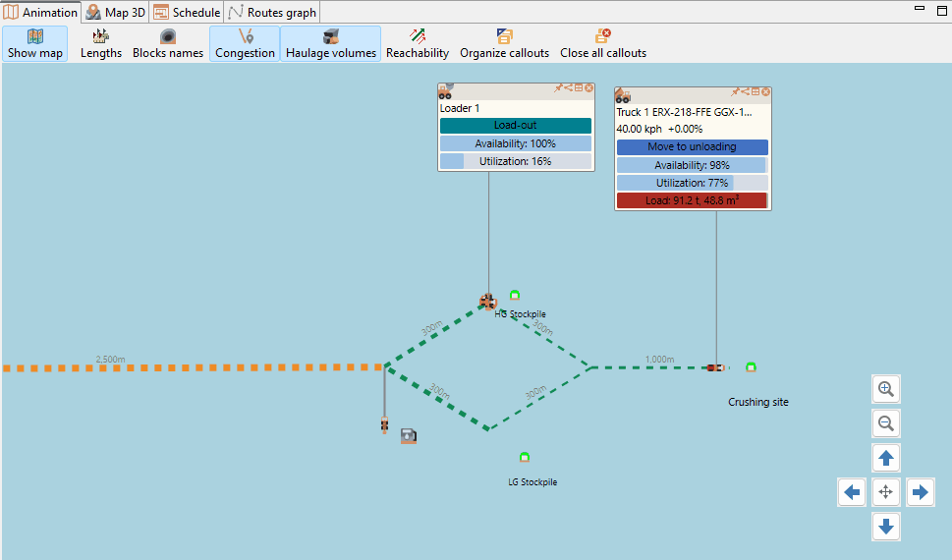This screenshot has width=952, height=560.
Task: Click Crushing site green marker
Action: coord(751,366)
